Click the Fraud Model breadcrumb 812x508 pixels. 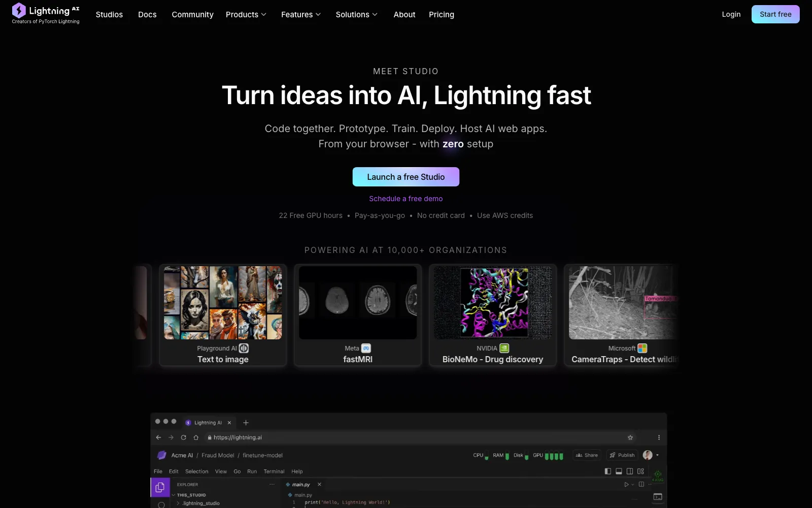pos(218,455)
